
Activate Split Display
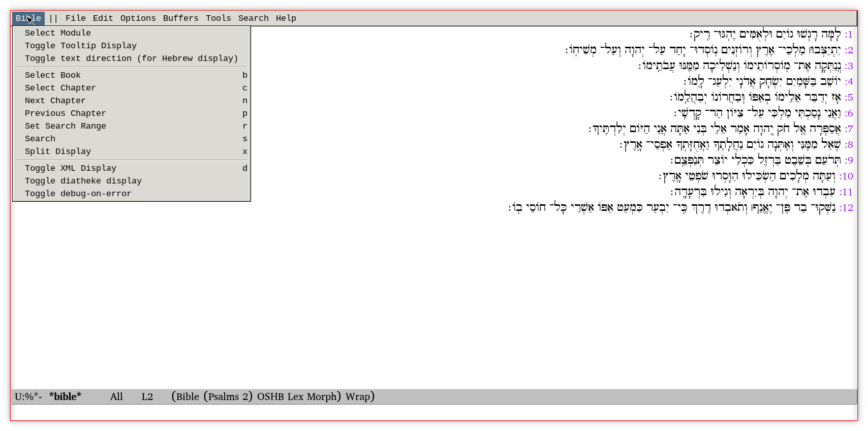pos(58,151)
